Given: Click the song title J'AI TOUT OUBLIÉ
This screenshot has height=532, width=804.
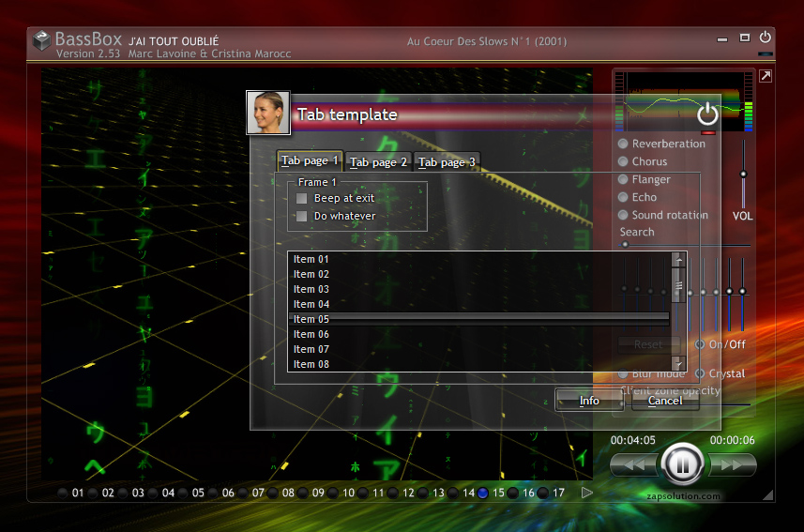Looking at the screenshot, I should [174, 41].
